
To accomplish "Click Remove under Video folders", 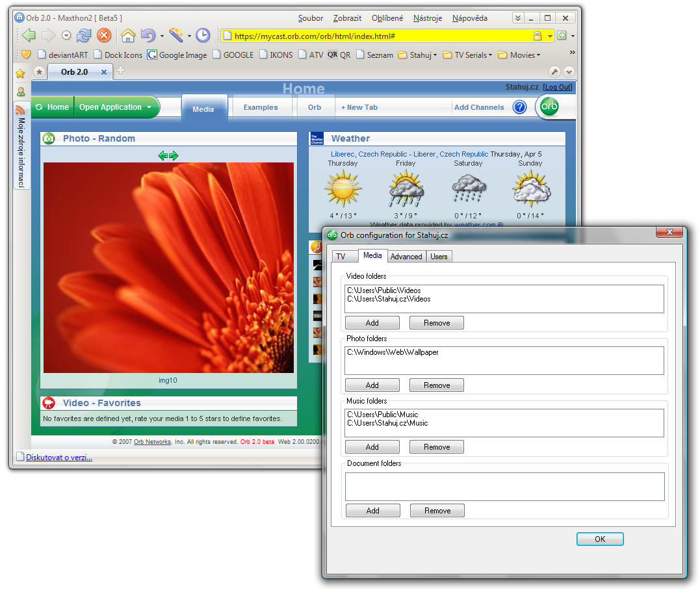I will pos(437,322).
